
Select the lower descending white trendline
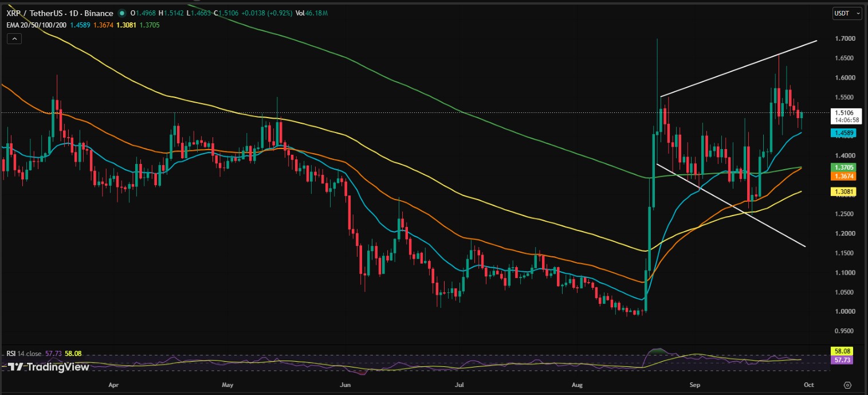(x=731, y=206)
